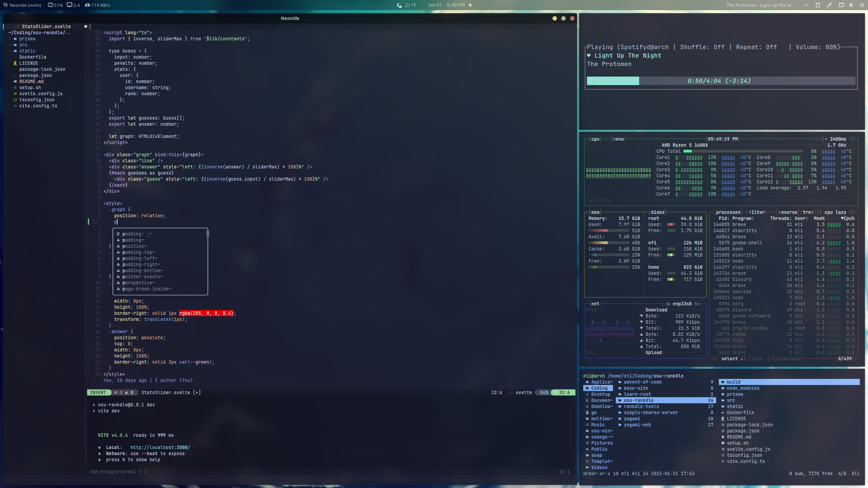Click the Markdown icon beside README.md
This screenshot has height=488, width=868.
click(x=15, y=81)
